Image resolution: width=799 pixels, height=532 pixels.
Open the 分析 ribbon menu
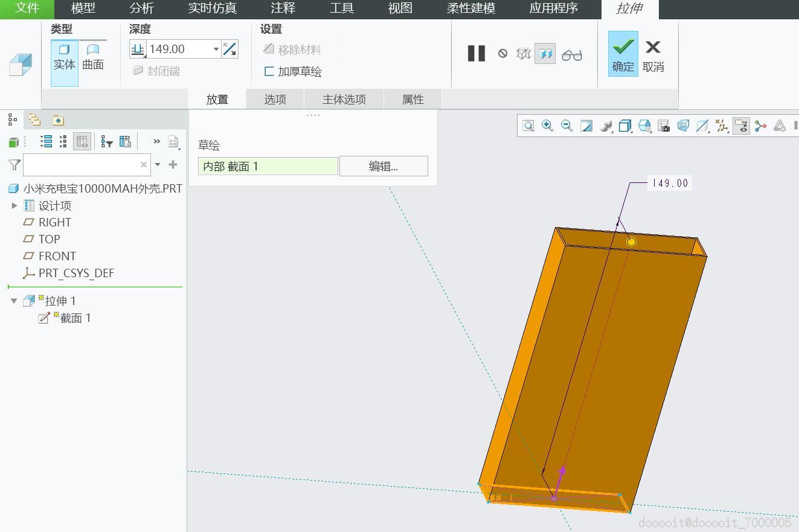point(141,8)
